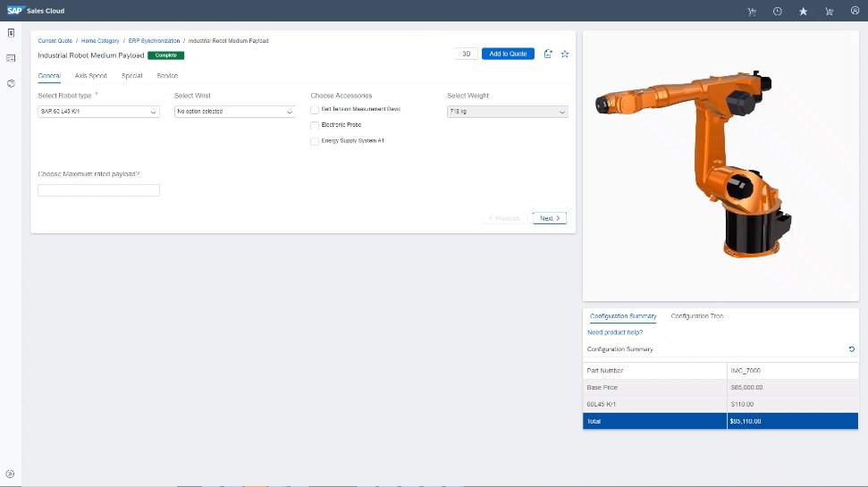Check Energy Supply System A1 accessory

coord(315,142)
